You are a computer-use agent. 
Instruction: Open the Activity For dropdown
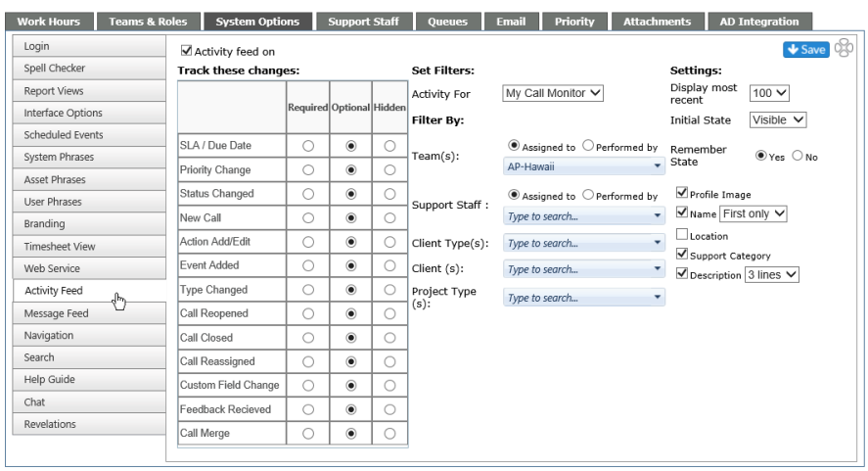(x=553, y=93)
